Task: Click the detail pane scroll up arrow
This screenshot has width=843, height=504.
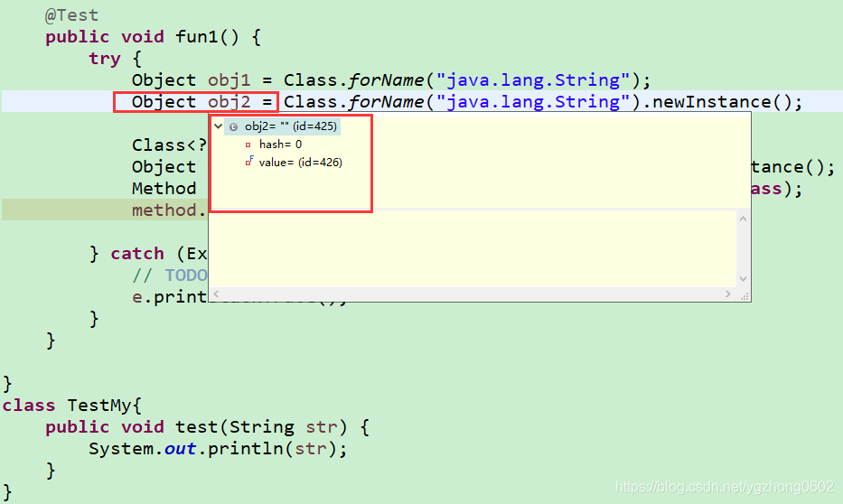Action: pyautogui.click(x=743, y=219)
